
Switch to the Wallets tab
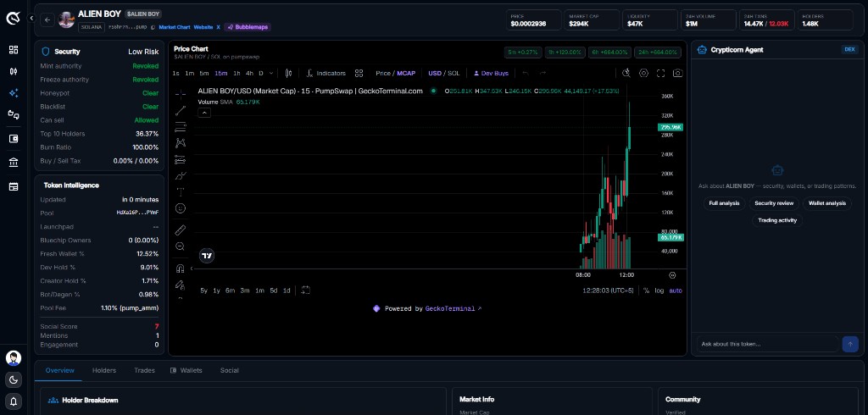click(186, 371)
